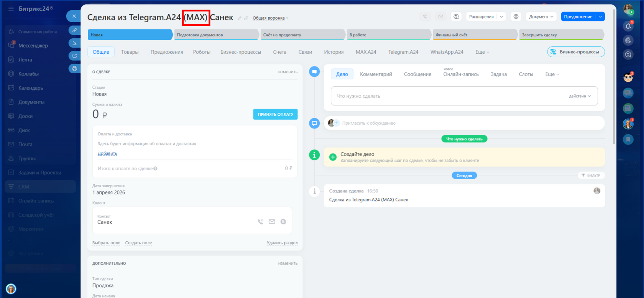This screenshot has height=298, width=644.
Task: Click the phone call icon in header
Action: point(425,16)
